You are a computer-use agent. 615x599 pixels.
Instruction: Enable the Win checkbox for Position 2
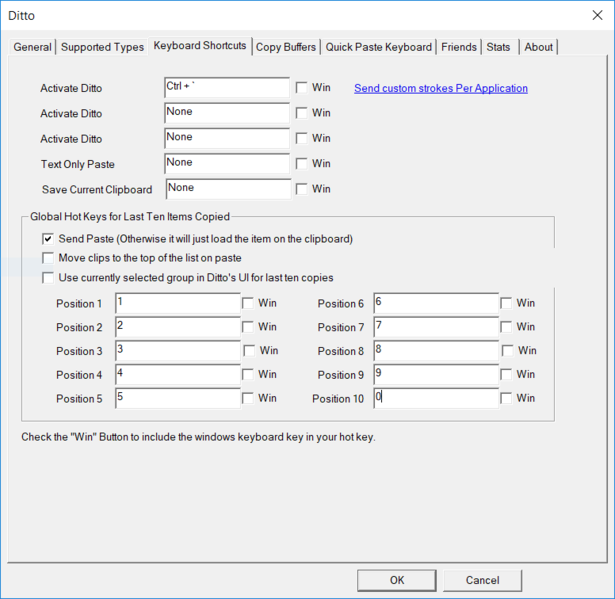(247, 327)
